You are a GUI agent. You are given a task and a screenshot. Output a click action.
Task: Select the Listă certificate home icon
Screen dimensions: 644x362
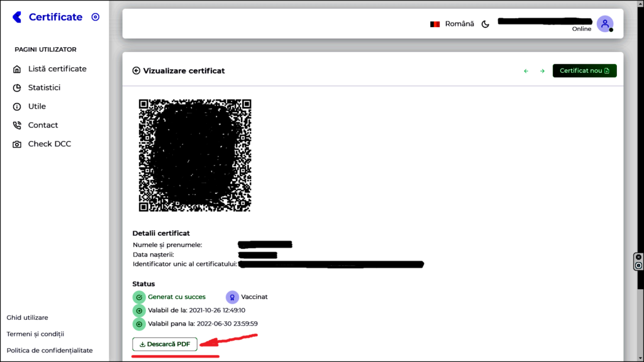click(16, 69)
